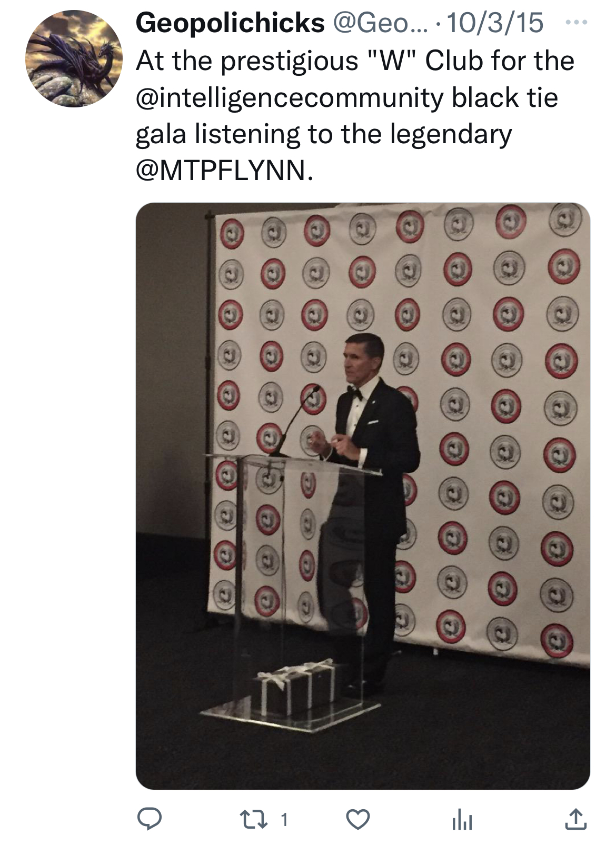Like the tweet with heart icon
The image size is (616, 845).
tap(358, 819)
